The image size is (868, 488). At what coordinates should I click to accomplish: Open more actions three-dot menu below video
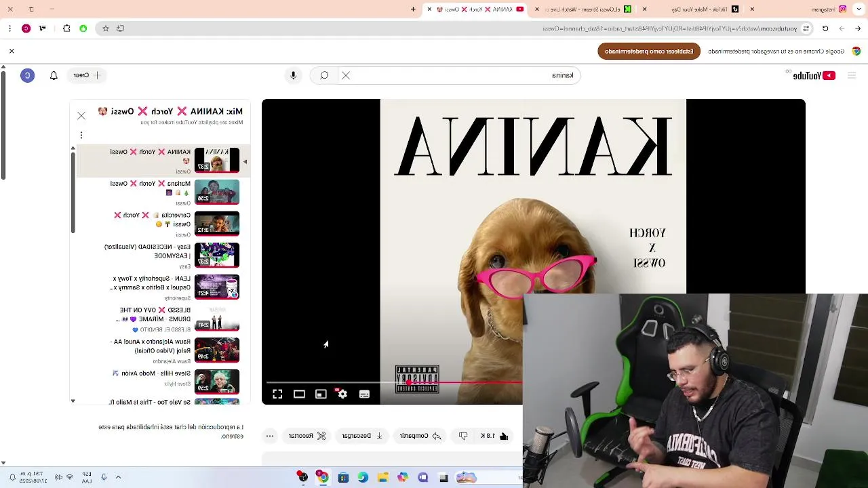coord(270,436)
